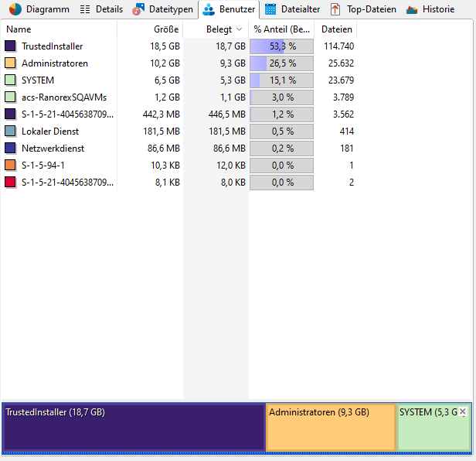Click the 1,2 % share bar

click(282, 114)
